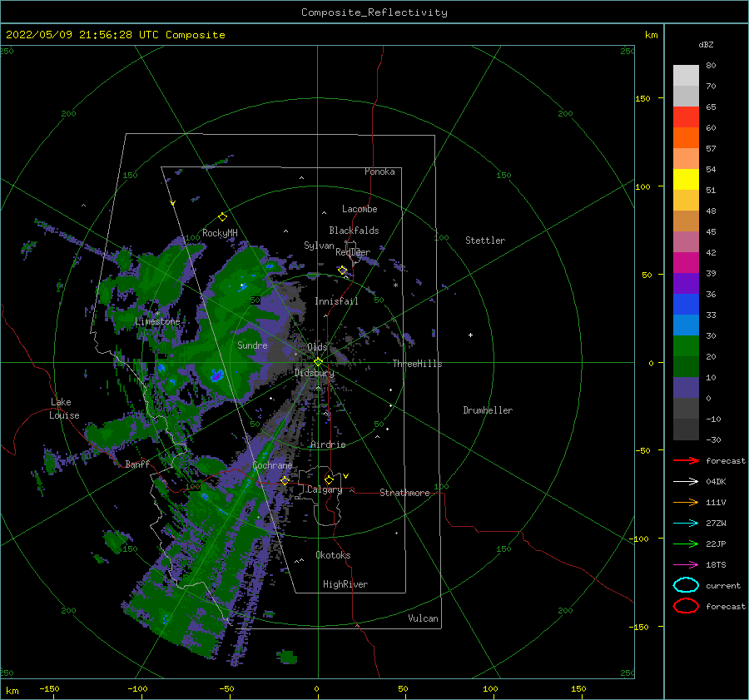749x700 pixels.
Task: Click the Drumheller label
Action: [x=488, y=410]
